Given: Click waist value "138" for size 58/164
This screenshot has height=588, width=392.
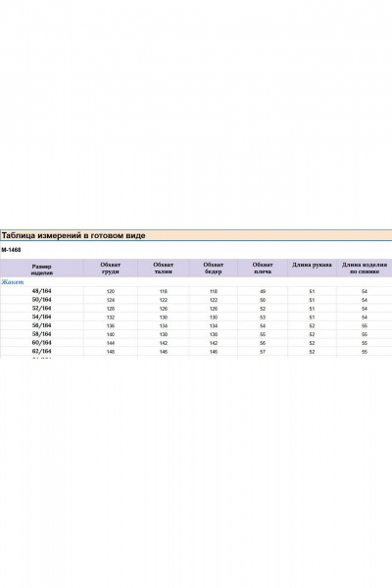Looking at the screenshot, I should [x=164, y=334].
